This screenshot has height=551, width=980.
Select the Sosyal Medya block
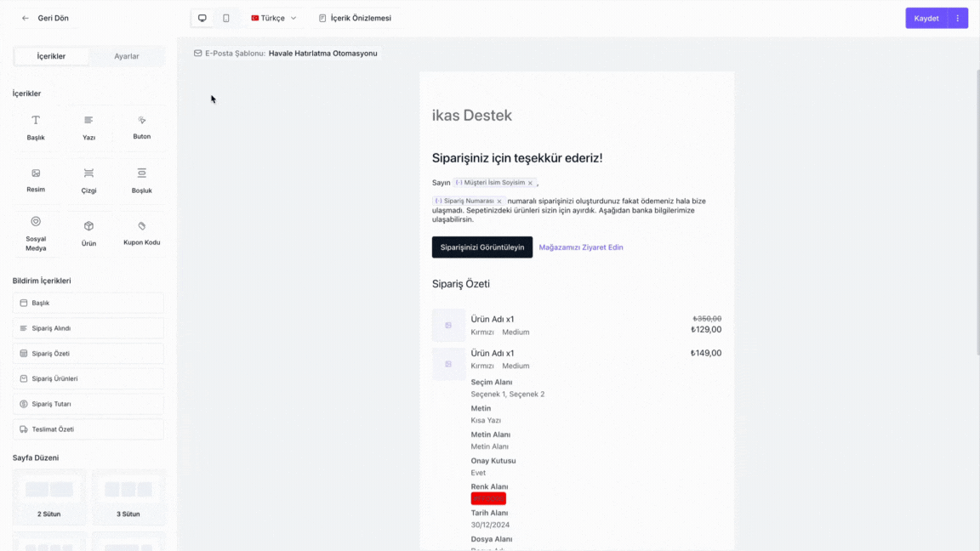tap(36, 222)
